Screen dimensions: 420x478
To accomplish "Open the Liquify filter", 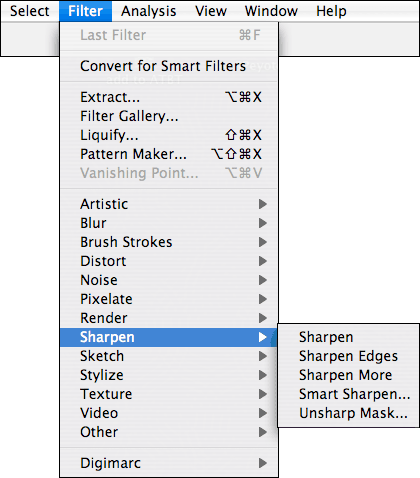I will (169, 135).
